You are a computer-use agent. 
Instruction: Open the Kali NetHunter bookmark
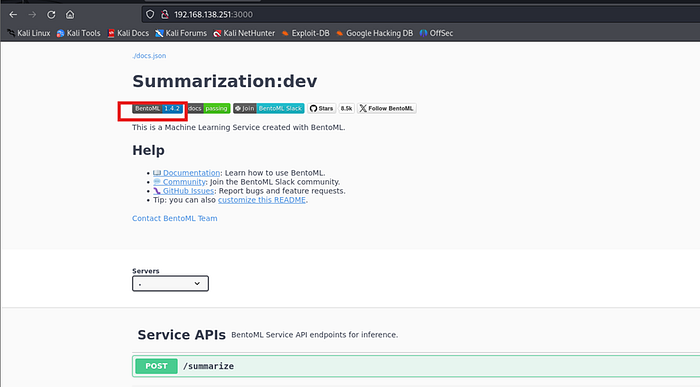coord(244,33)
